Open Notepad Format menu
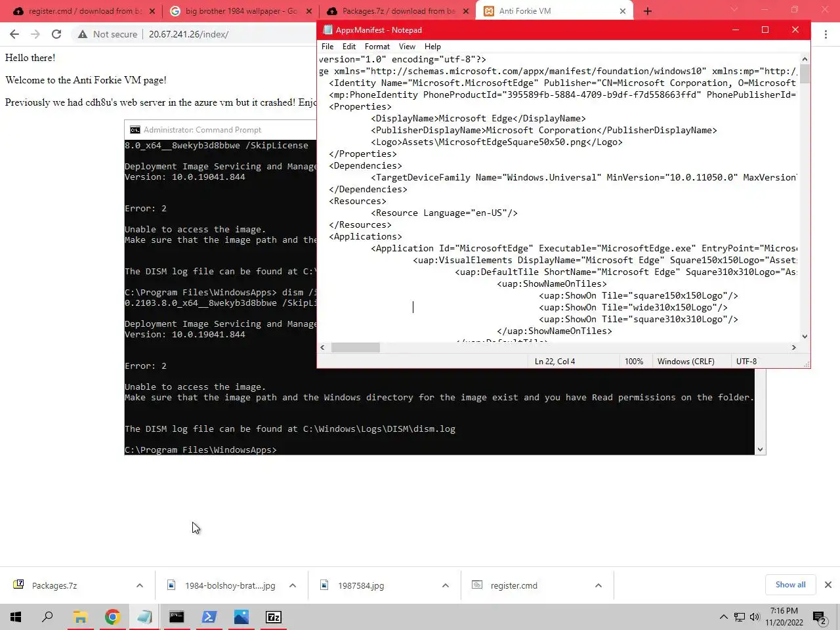 (x=377, y=47)
